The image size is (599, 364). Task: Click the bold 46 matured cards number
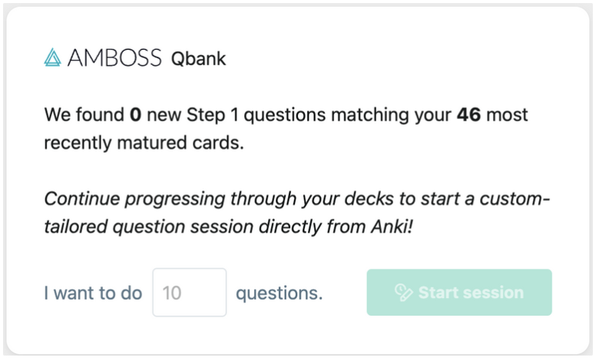[x=468, y=114]
